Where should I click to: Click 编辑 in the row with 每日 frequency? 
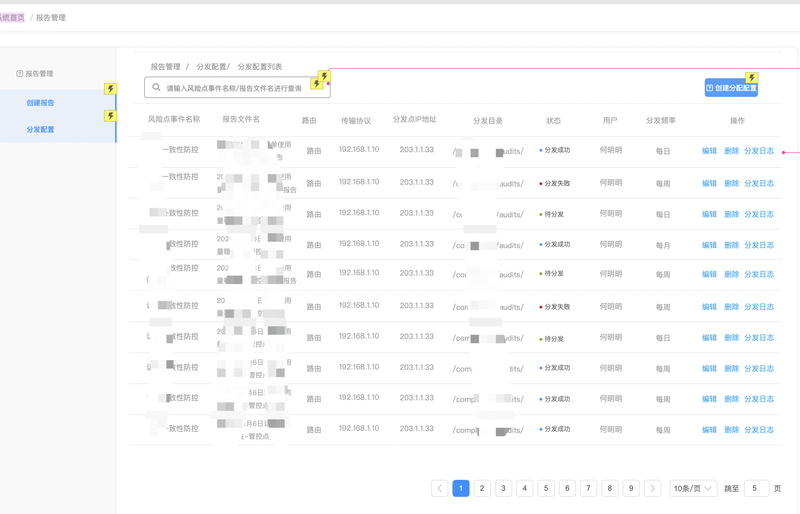coord(709,151)
